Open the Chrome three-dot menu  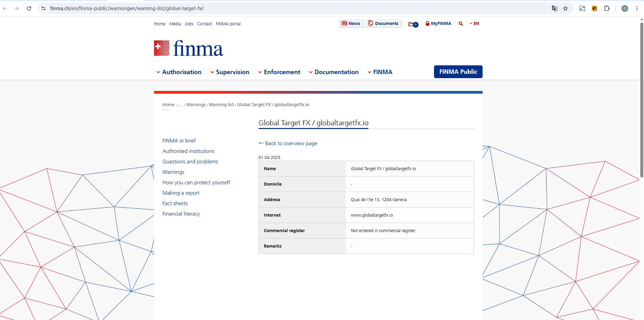(x=637, y=8)
